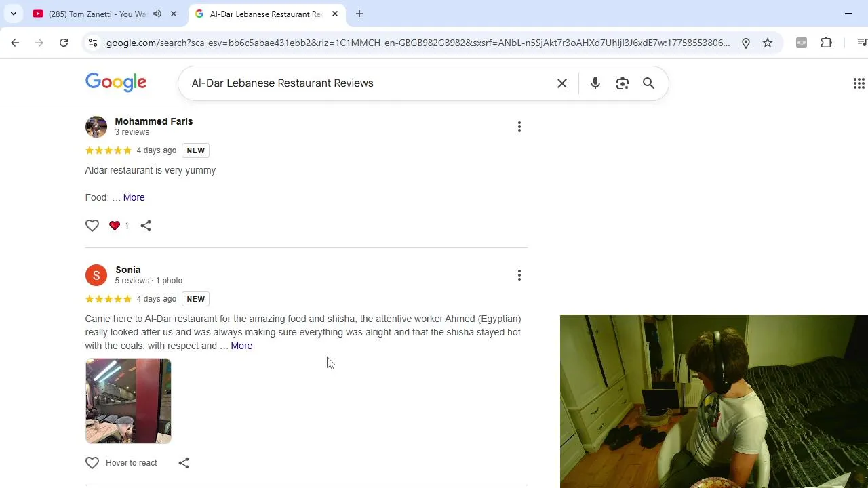Image resolution: width=868 pixels, height=488 pixels.
Task: Open Sonia reviewer name link
Action: coord(128,270)
